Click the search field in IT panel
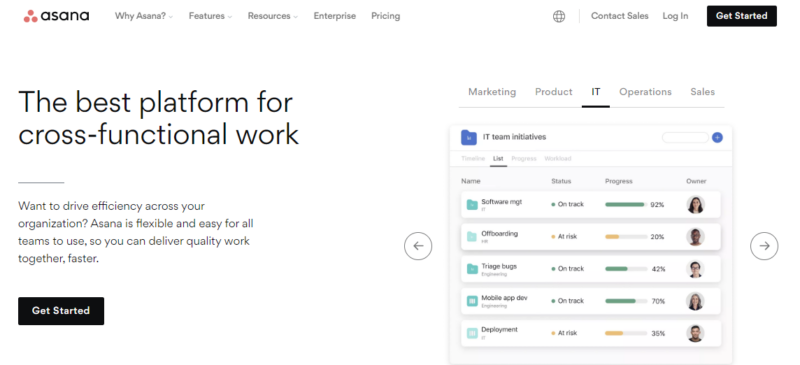The width and height of the screenshot is (800, 365). [x=685, y=137]
